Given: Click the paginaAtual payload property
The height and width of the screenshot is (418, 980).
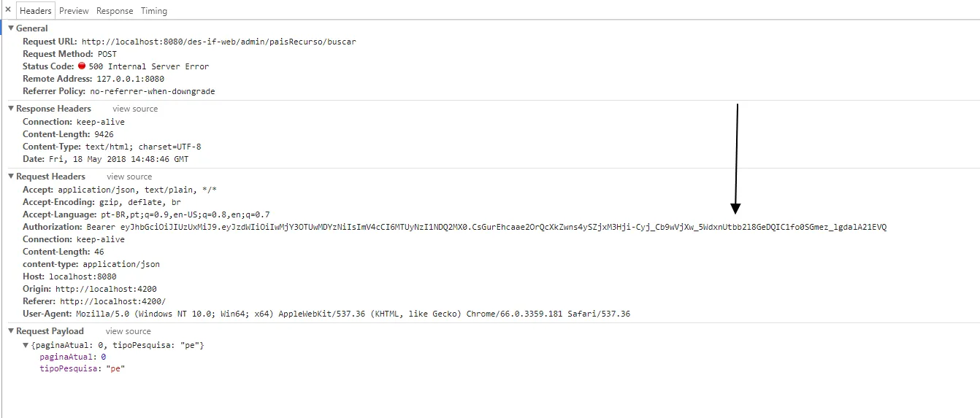Looking at the screenshot, I should pos(67,357).
